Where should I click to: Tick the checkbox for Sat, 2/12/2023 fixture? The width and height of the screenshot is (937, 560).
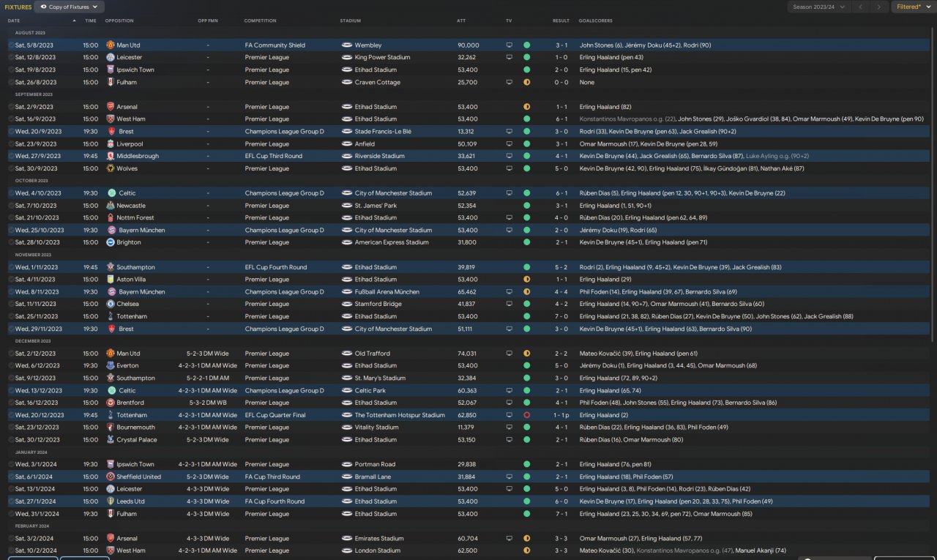(11, 354)
